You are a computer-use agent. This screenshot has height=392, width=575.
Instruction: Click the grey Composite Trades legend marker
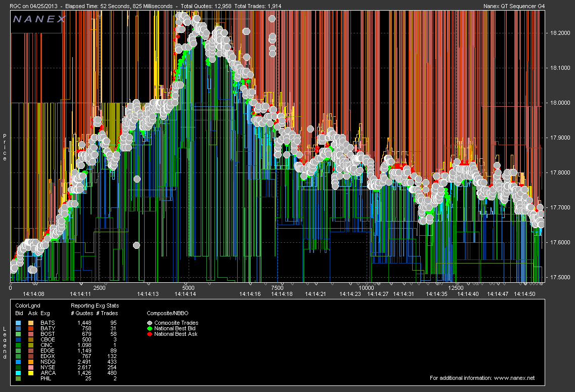(x=150, y=323)
